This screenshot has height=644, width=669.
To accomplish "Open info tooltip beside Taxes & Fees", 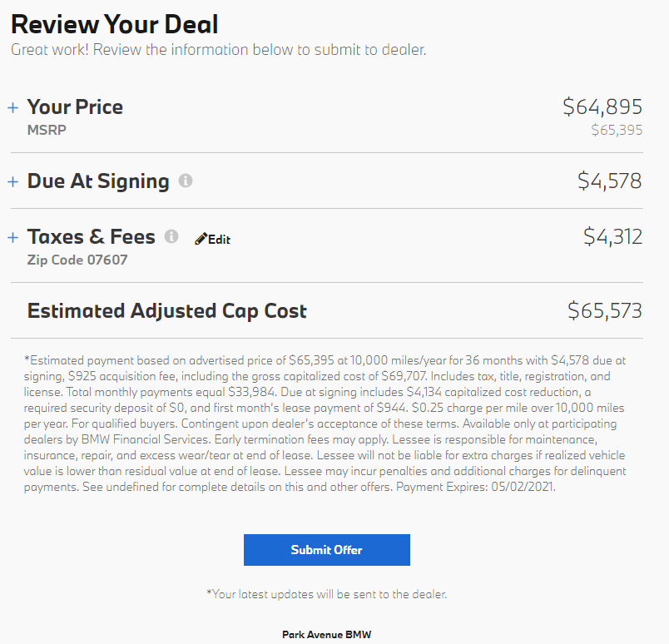I will pyautogui.click(x=171, y=236).
